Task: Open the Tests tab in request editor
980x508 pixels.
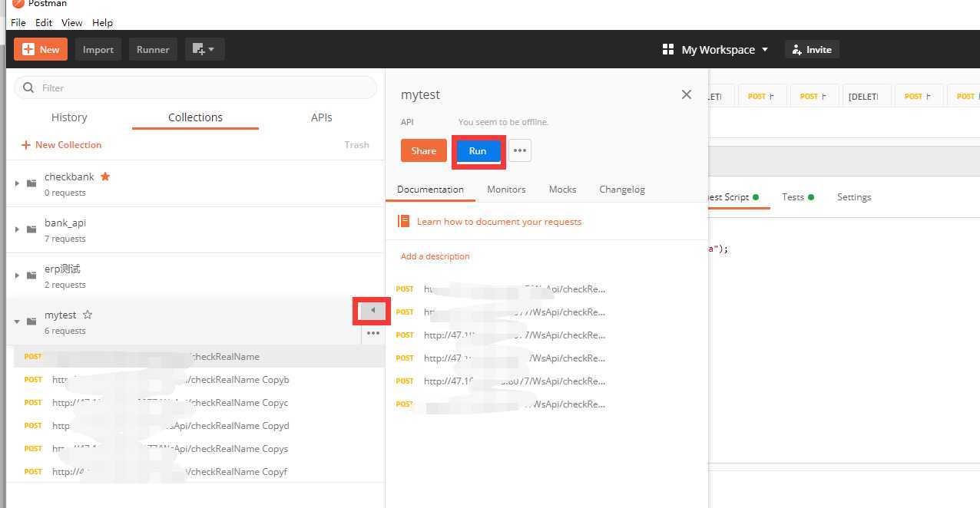Action: (x=797, y=197)
